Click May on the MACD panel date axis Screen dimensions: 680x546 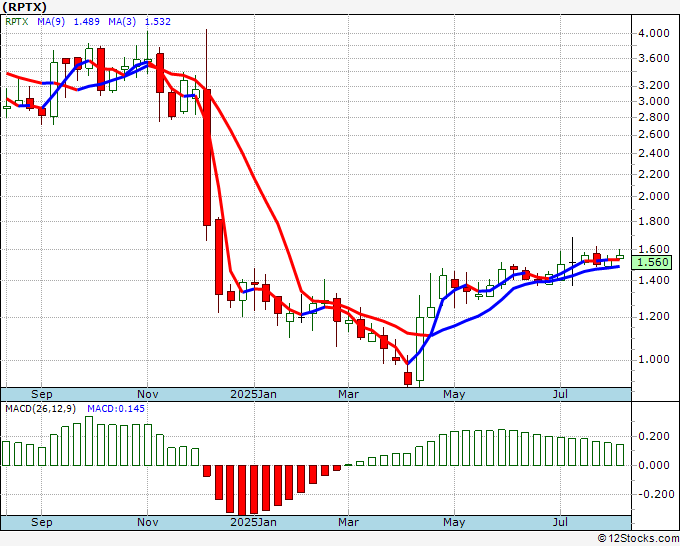coord(454,522)
